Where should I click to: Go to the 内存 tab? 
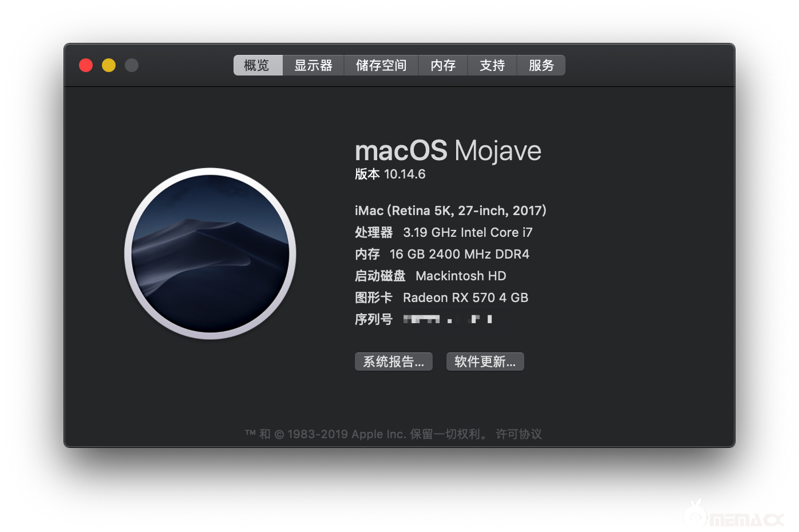[443, 65]
